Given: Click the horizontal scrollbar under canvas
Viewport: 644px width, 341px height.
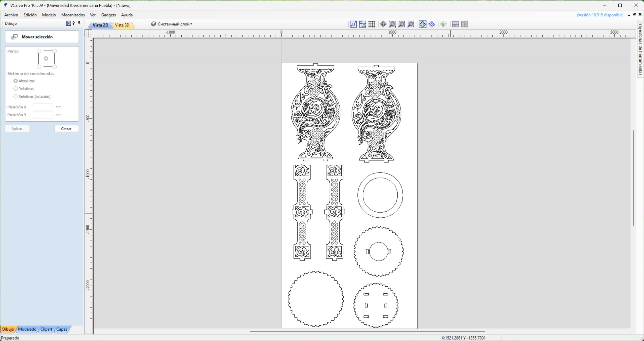Looking at the screenshot, I should click(367, 332).
